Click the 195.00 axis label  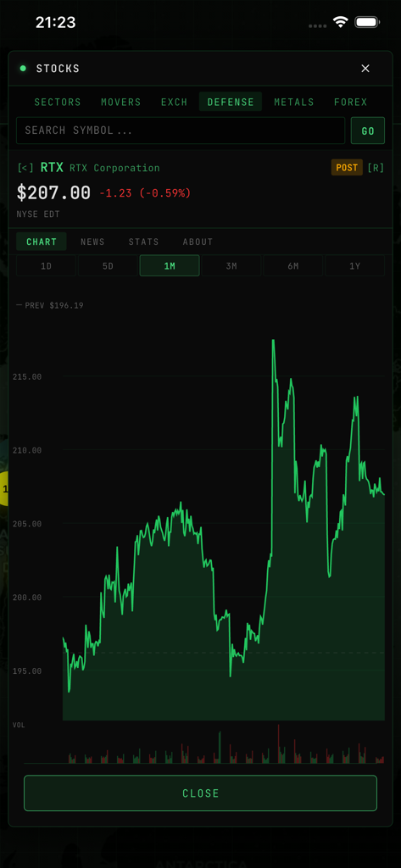[27, 671]
